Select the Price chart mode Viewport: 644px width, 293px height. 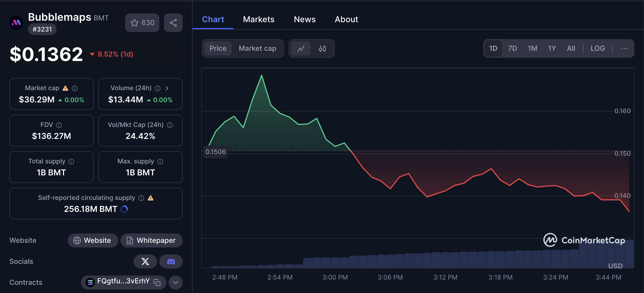218,48
